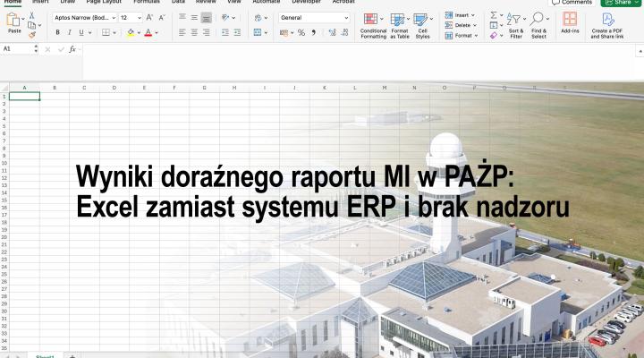644x358 pixels.
Task: Click the Fill down icon
Action: coord(494,25)
